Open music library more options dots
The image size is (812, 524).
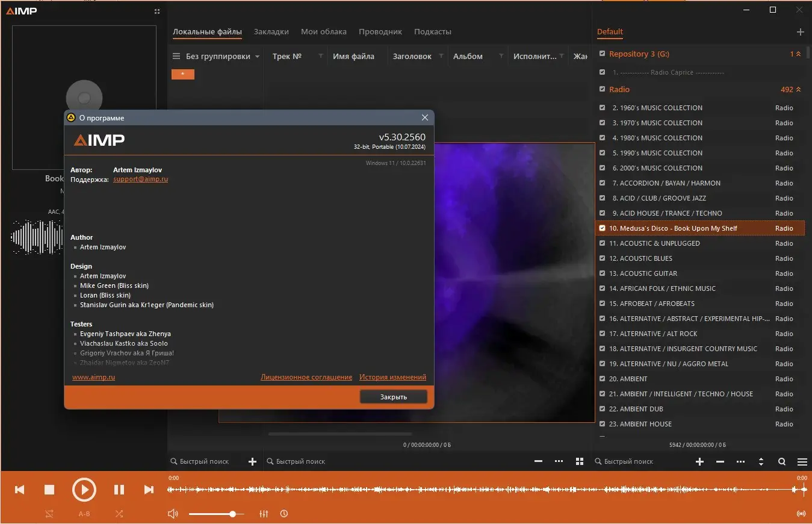point(559,461)
